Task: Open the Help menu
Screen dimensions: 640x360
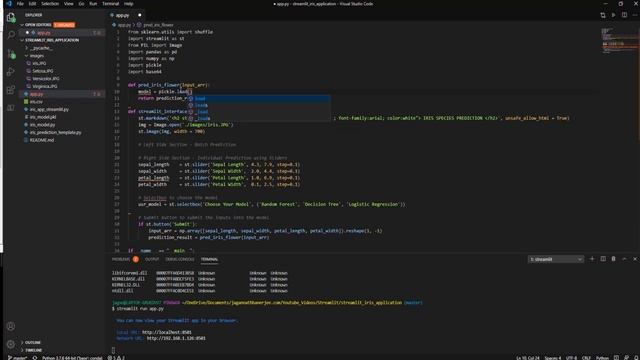Action: pyautogui.click(x=129, y=4)
